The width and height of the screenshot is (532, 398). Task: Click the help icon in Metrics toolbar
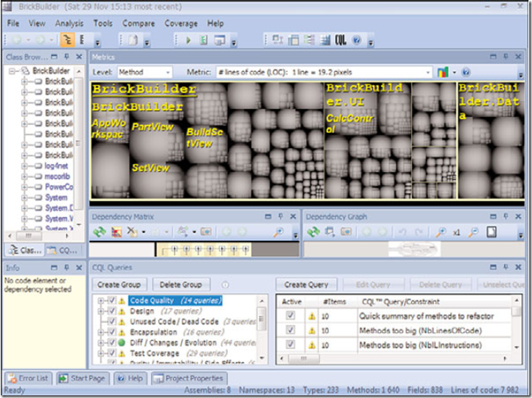coord(466,72)
